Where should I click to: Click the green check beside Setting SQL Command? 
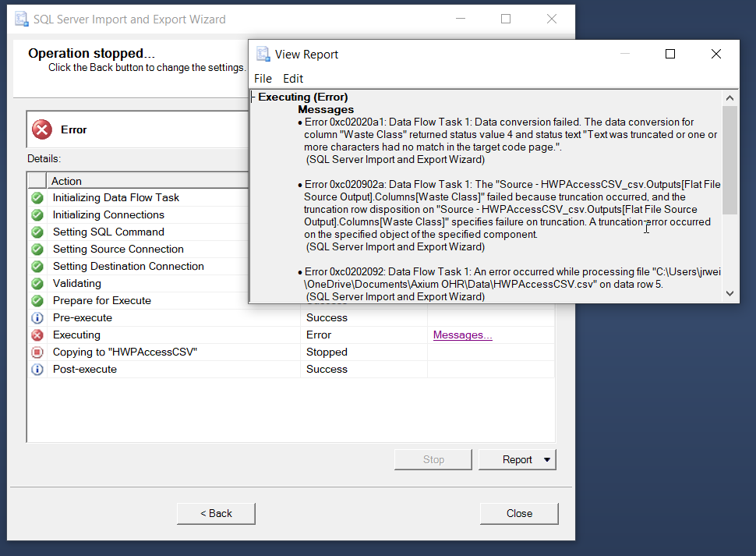click(x=37, y=232)
